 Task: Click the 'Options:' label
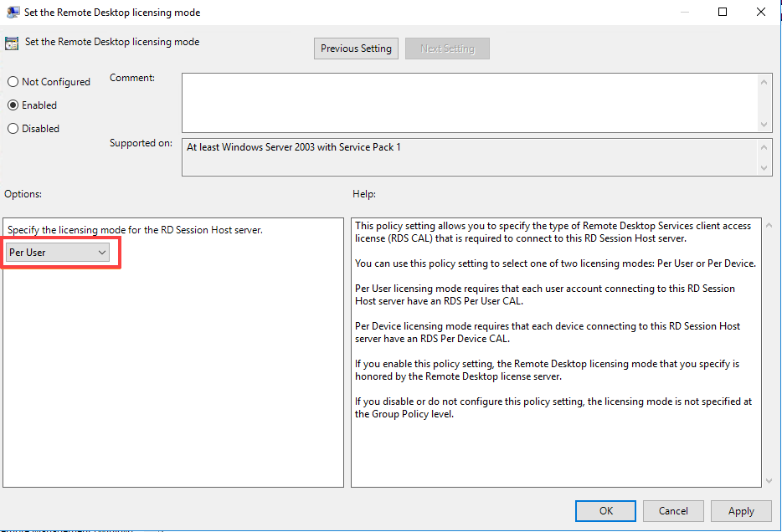tap(23, 194)
